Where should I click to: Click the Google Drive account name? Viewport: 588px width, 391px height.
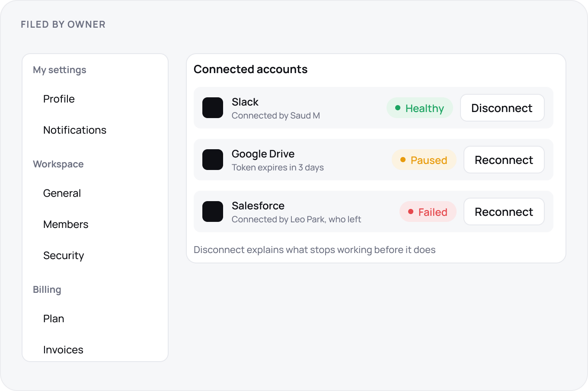point(263,154)
